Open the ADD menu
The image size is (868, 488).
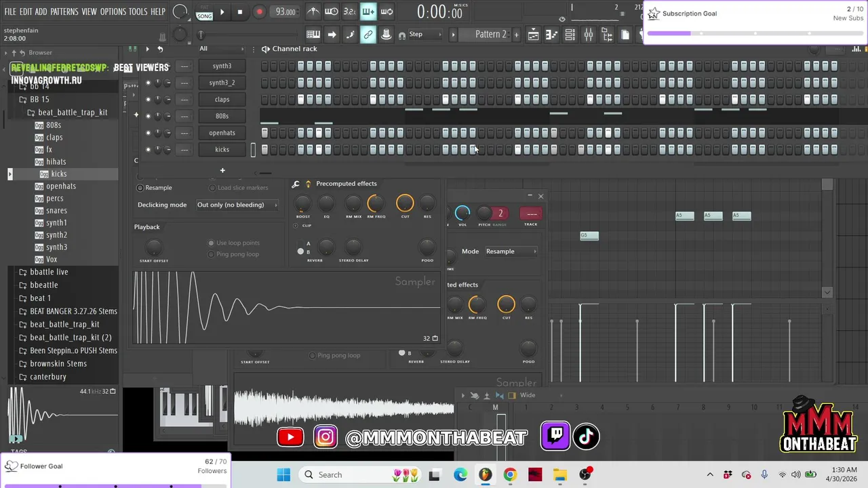(x=41, y=12)
